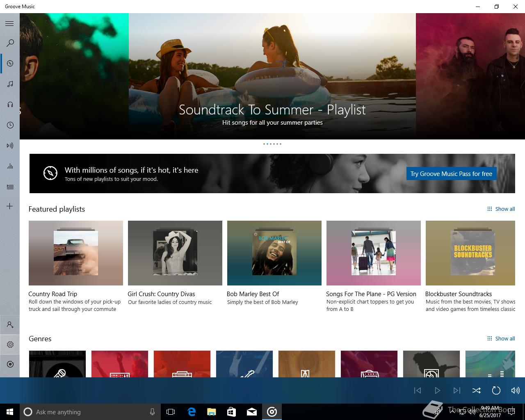
Task: Toggle shuffle playback
Action: coord(477,390)
